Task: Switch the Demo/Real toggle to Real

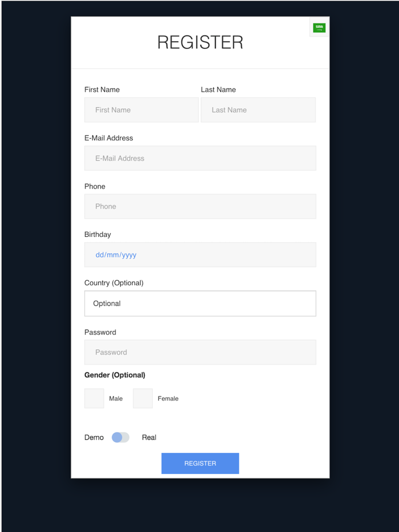Action: pos(120,437)
